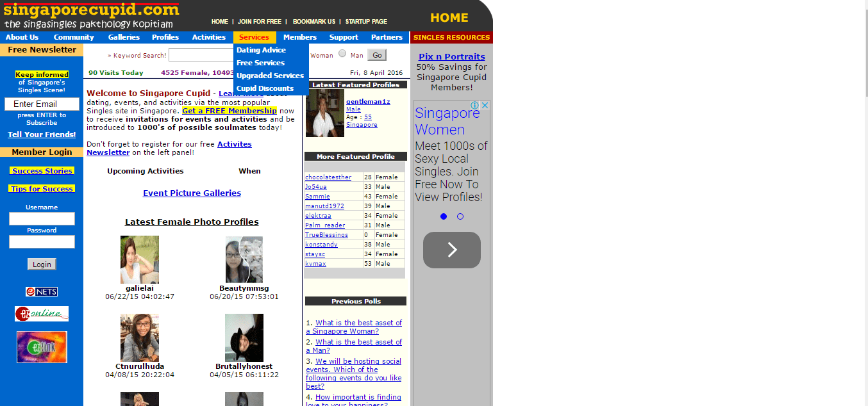Click BOOKMARK US header link
The image size is (868, 406).
pyautogui.click(x=314, y=22)
